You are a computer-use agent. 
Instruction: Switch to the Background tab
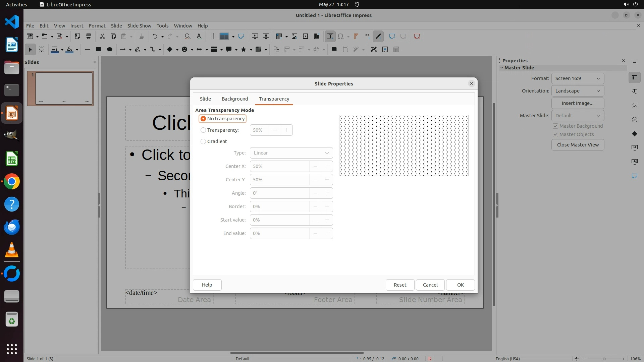click(235, 99)
